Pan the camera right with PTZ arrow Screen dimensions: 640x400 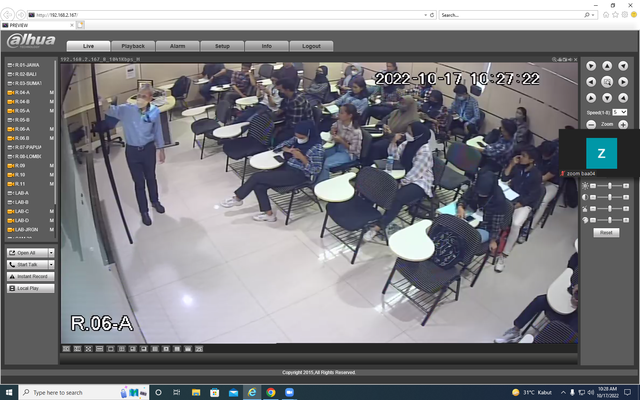point(623,82)
